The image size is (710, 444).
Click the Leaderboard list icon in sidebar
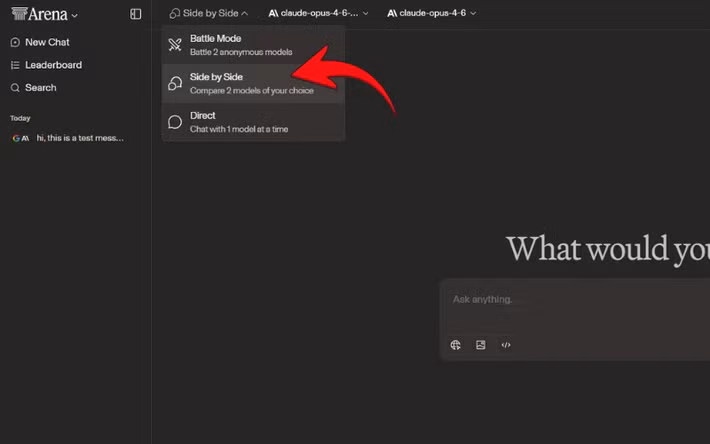(x=15, y=65)
